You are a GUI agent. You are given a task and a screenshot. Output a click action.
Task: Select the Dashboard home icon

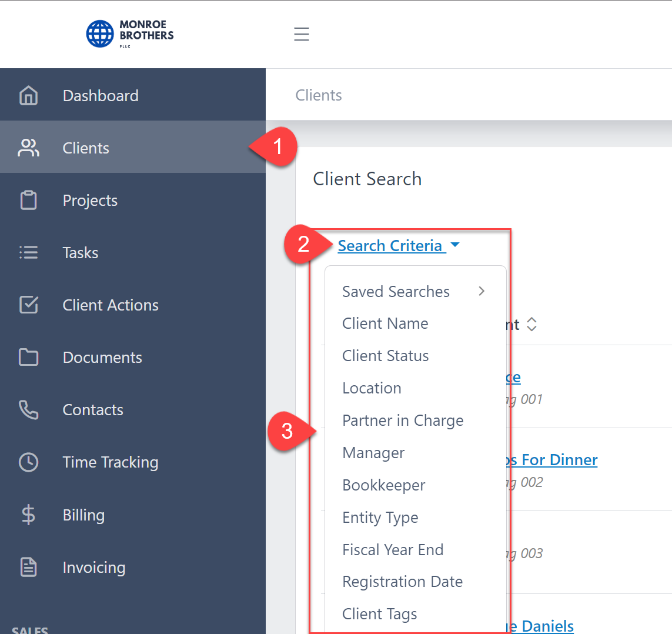tap(28, 95)
